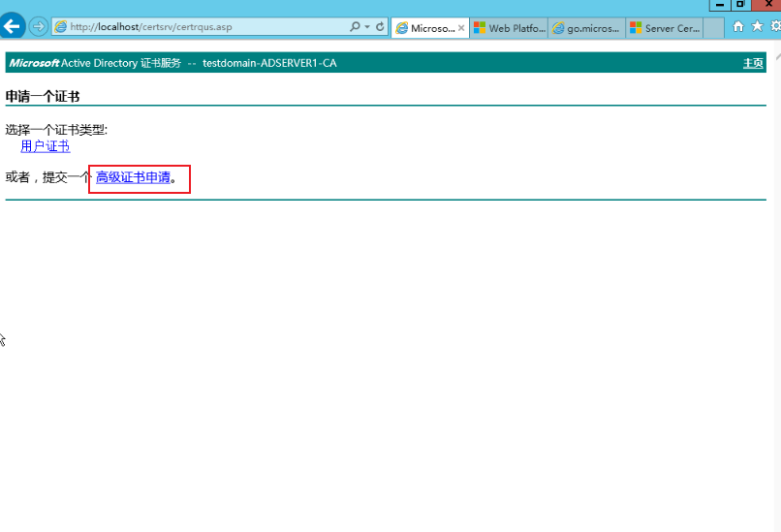Open the address bar dropdown arrow
This screenshot has height=532, width=781.
pyautogui.click(x=367, y=27)
